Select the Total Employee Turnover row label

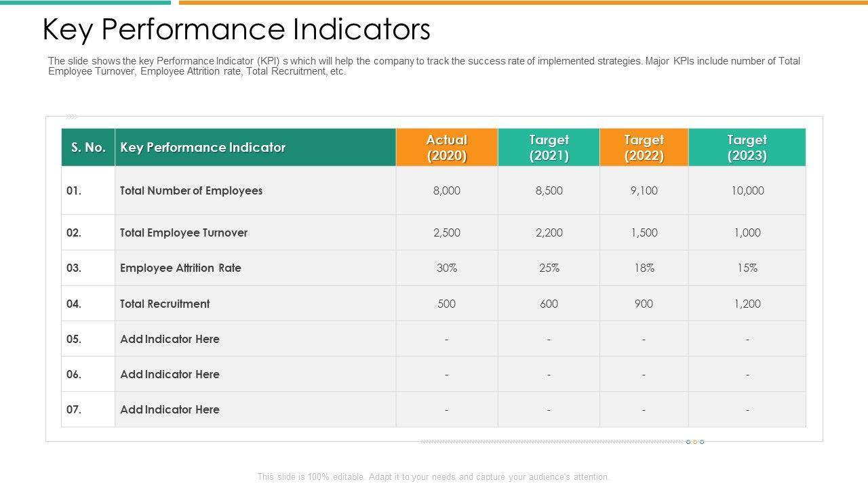click(x=184, y=232)
